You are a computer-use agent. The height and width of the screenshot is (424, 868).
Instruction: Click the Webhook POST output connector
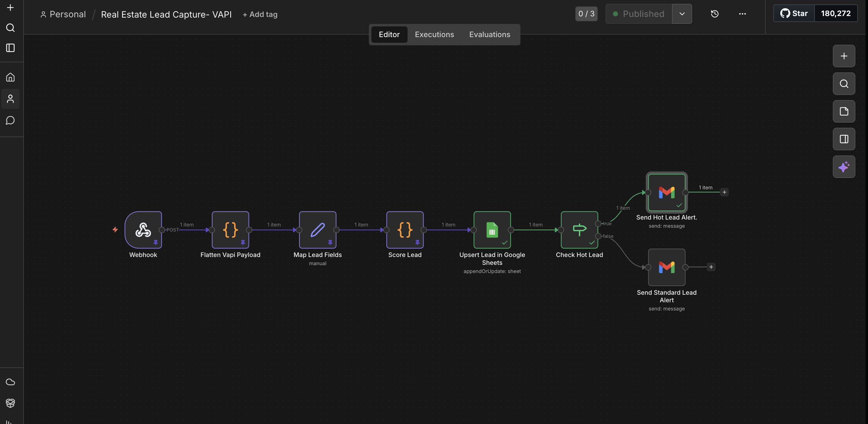coord(162,230)
